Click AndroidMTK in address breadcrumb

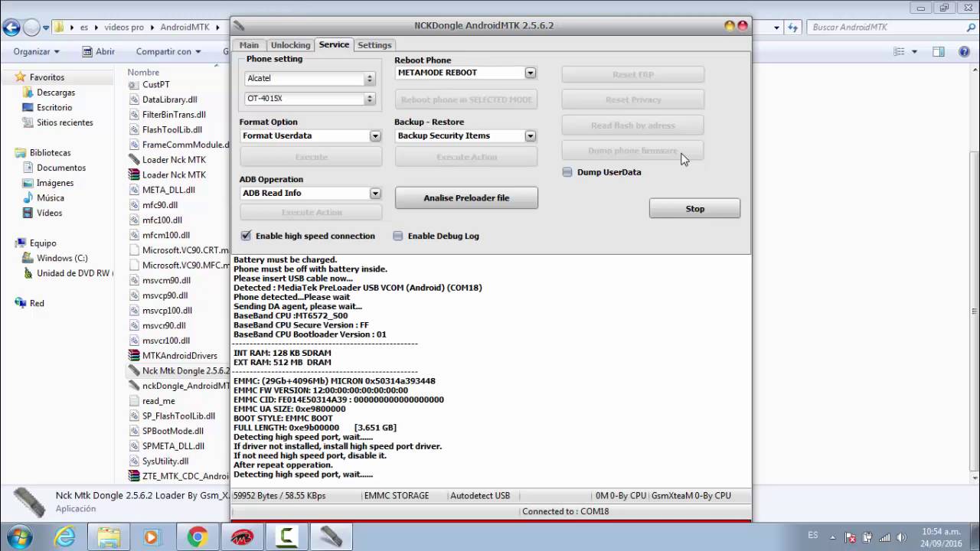[x=185, y=28]
